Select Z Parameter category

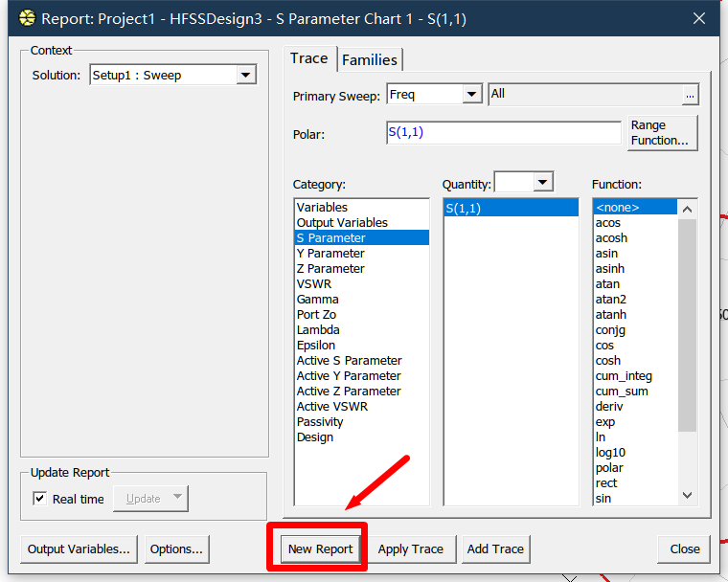click(x=362, y=268)
